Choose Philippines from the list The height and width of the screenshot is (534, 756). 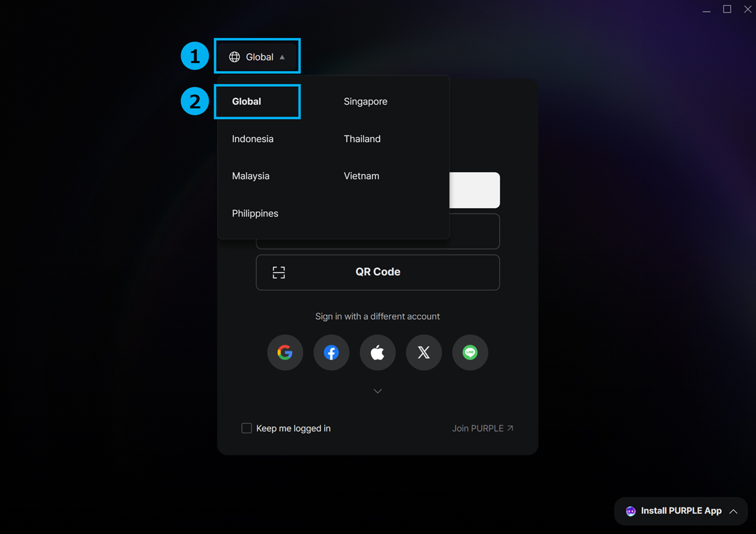(x=255, y=213)
